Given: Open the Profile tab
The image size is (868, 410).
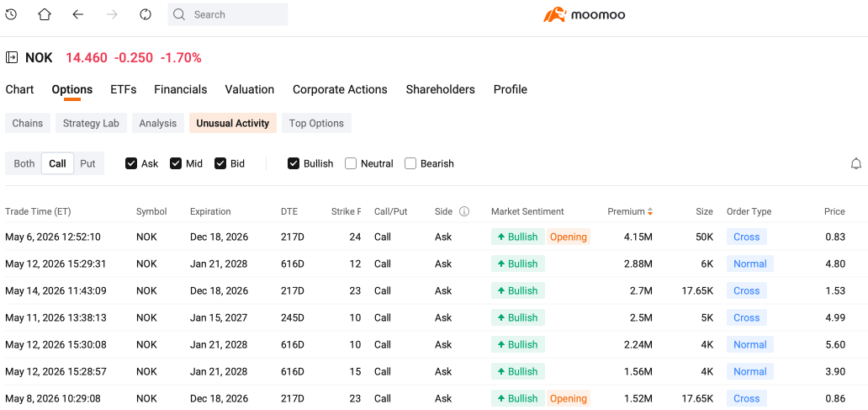Looking at the screenshot, I should pyautogui.click(x=511, y=89).
